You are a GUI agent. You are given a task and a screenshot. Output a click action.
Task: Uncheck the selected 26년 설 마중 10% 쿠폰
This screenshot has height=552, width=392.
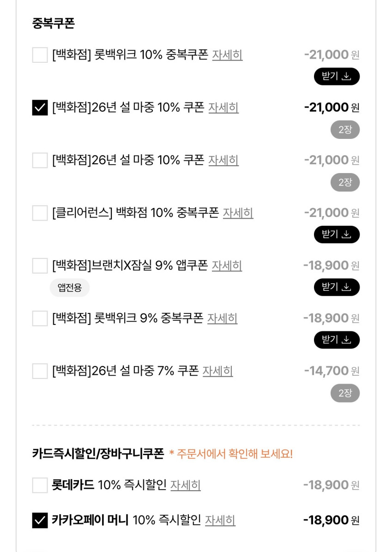[40, 108]
